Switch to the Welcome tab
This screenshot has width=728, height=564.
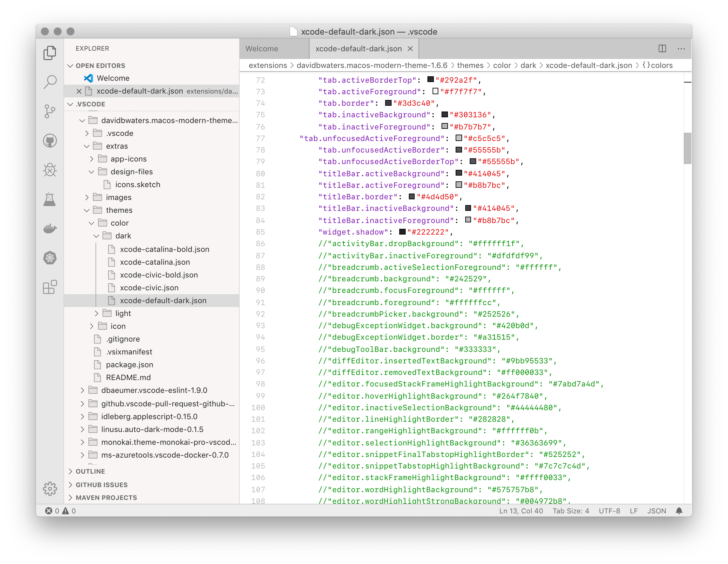coord(262,49)
